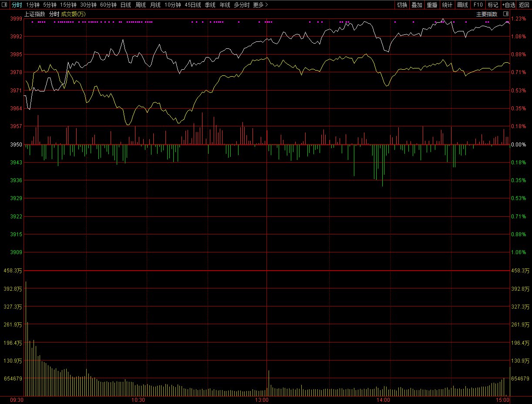
Task: Switch to 多分时 multi-day view
Action: 242,5
